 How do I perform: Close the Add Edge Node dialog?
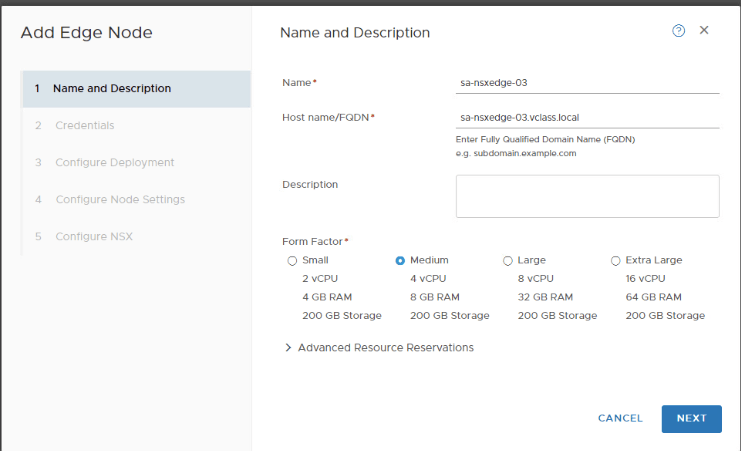[704, 31]
